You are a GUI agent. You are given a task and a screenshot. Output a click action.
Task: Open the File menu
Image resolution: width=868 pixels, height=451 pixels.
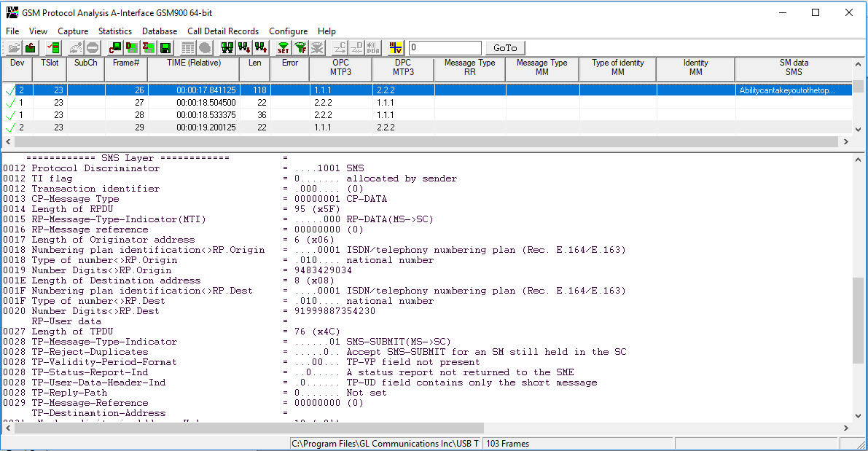coord(12,31)
